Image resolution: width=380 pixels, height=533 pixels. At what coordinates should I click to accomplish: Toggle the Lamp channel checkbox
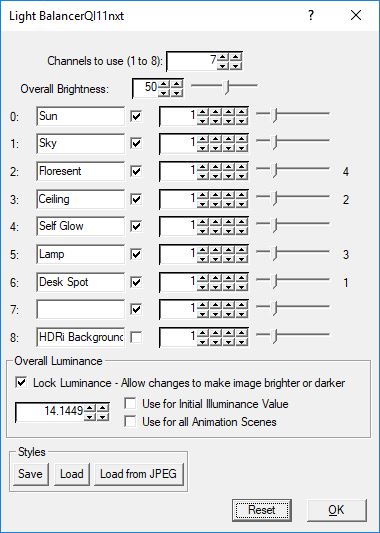click(136, 254)
